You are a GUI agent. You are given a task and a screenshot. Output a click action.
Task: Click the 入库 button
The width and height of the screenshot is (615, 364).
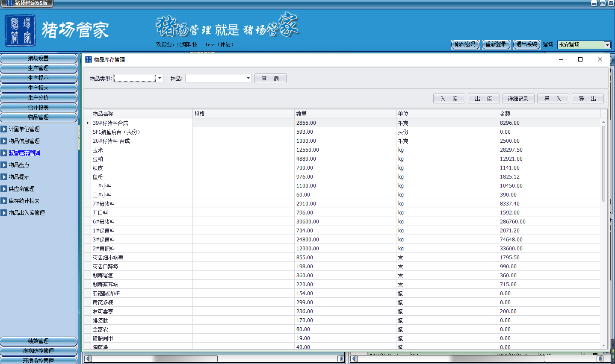[x=449, y=99]
